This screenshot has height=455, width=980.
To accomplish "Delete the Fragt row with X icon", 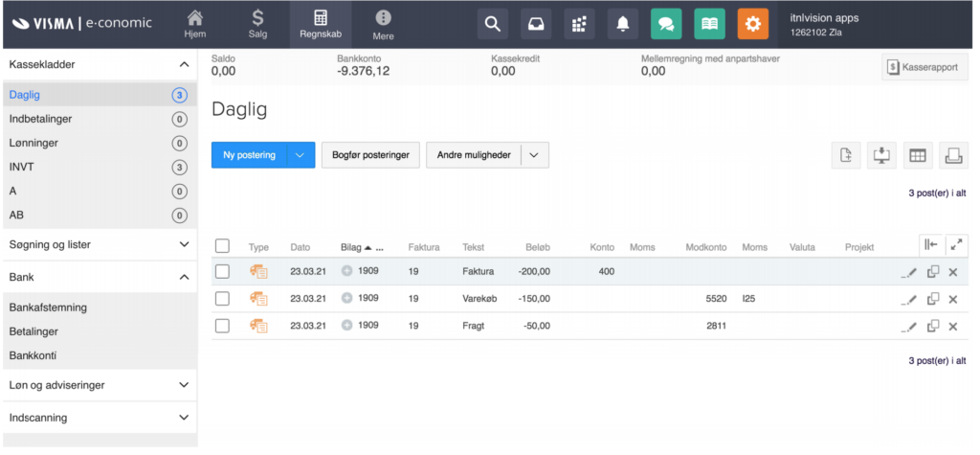I will [953, 327].
